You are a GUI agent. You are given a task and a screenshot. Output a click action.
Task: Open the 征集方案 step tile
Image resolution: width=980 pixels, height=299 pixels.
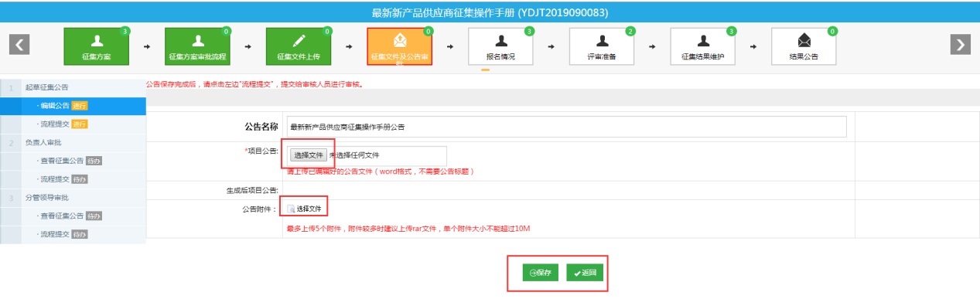pos(97,46)
